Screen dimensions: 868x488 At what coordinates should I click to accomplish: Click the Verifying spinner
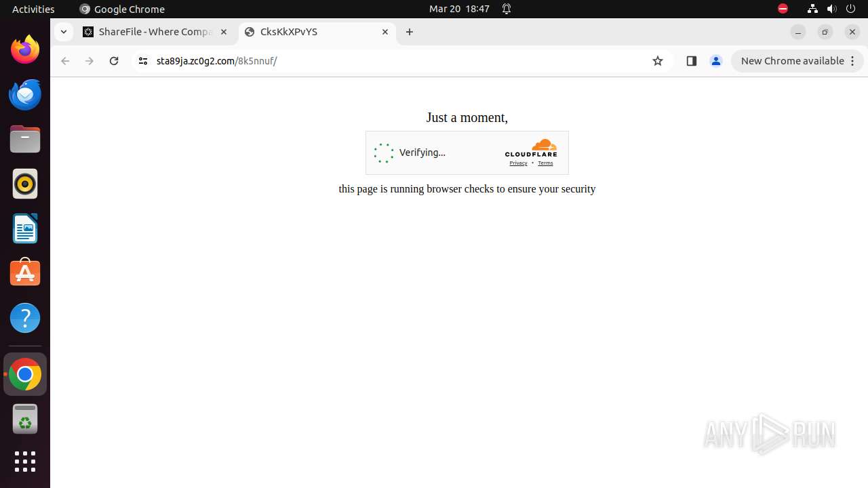point(384,153)
